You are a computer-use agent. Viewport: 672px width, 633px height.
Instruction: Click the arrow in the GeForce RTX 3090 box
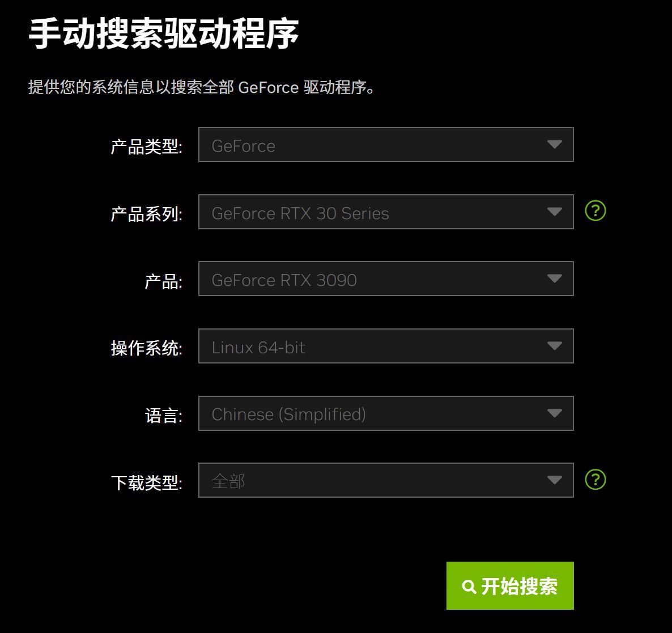point(555,279)
